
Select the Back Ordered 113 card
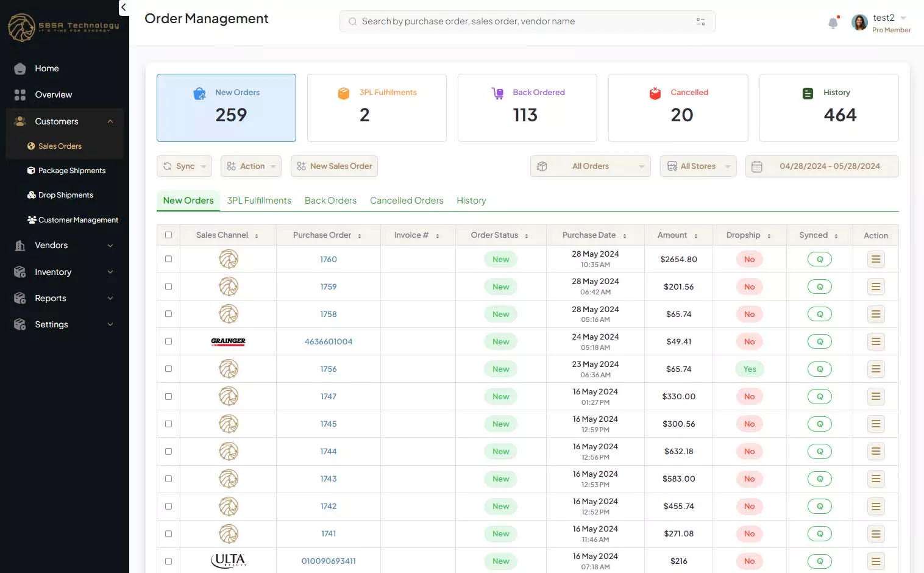coord(527,108)
